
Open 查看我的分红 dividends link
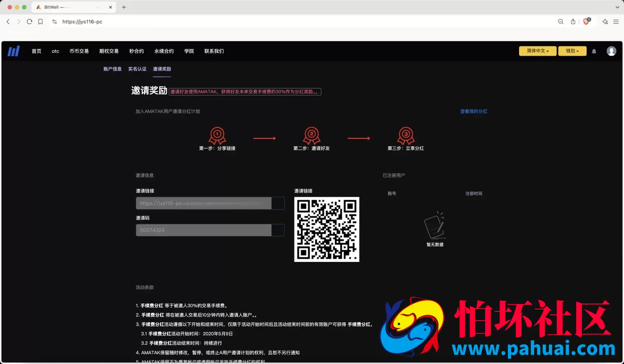click(x=474, y=111)
